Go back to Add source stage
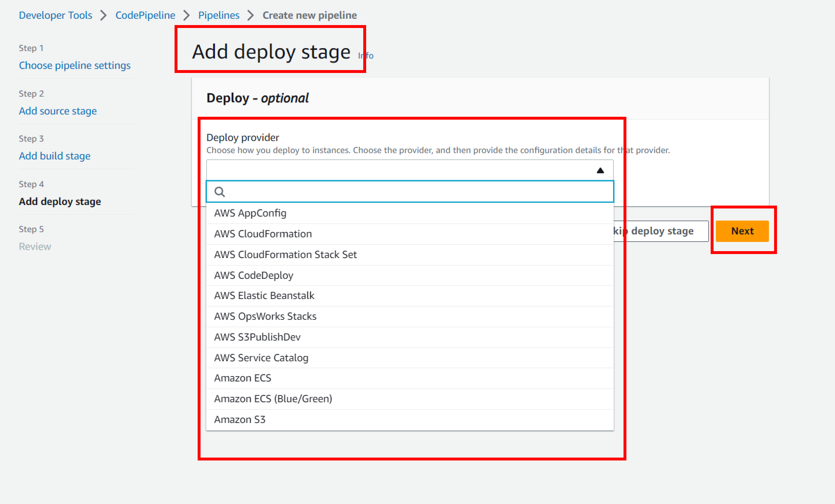835x504 pixels. pyautogui.click(x=58, y=111)
